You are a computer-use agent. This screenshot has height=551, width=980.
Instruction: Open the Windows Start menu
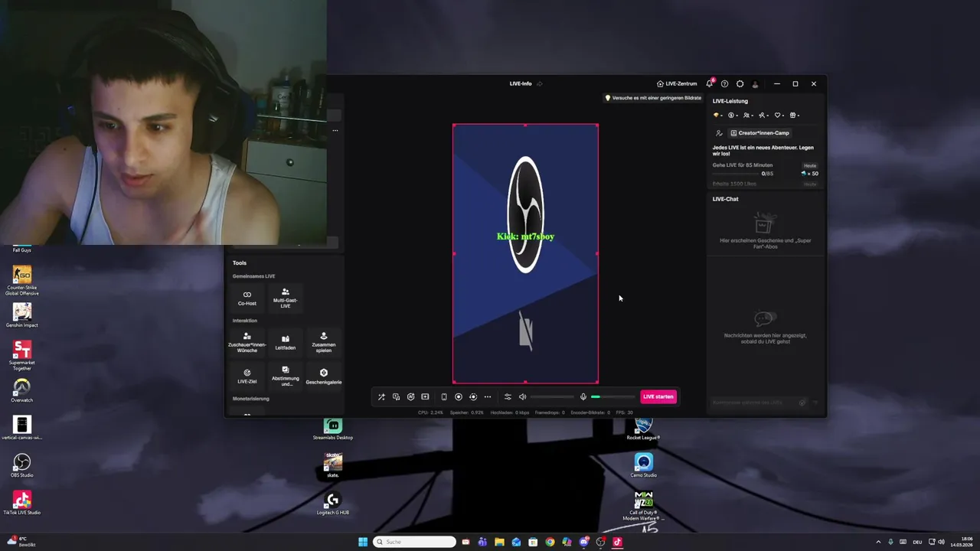pos(363,542)
